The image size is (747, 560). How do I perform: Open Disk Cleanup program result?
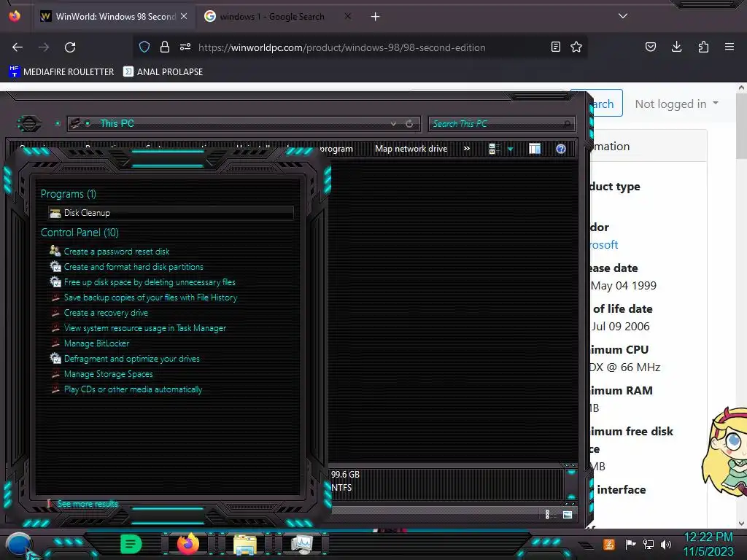tap(171, 213)
